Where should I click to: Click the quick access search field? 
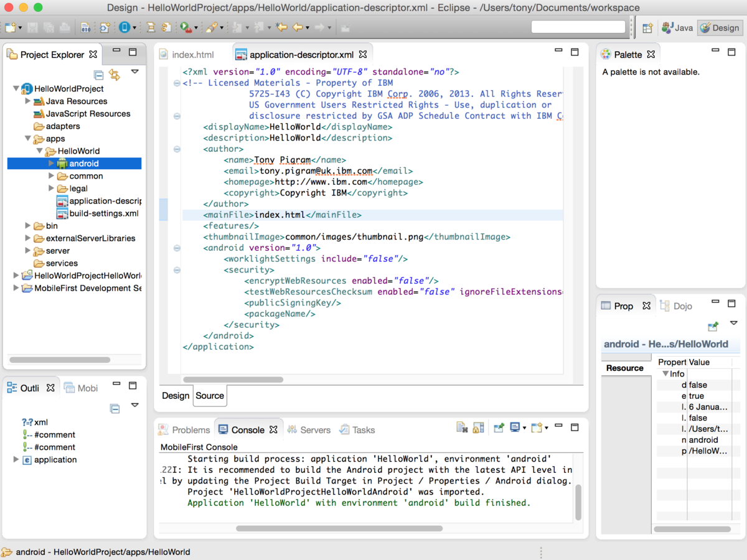[578, 27]
